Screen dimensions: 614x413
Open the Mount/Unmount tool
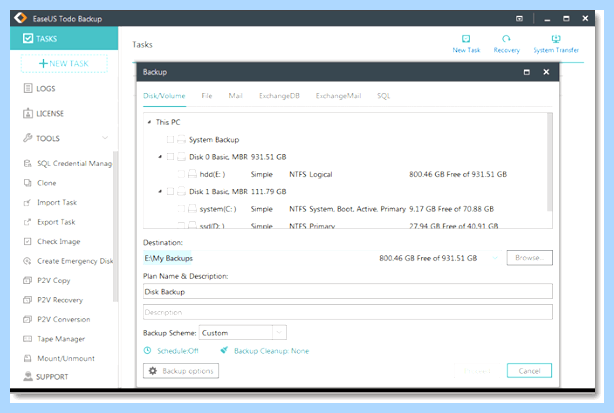pos(59,358)
